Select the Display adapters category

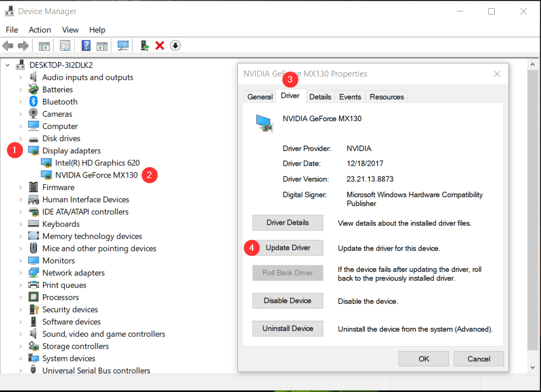(71, 150)
